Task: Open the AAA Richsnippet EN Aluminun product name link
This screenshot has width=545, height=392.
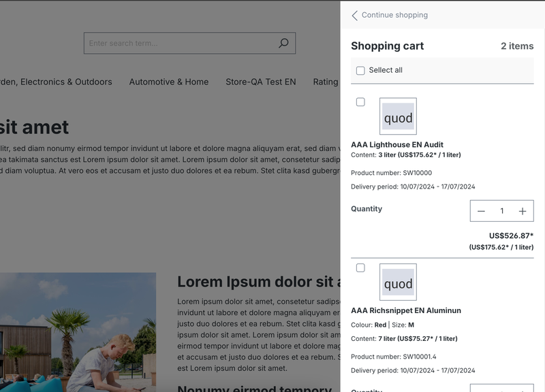Action: point(406,310)
